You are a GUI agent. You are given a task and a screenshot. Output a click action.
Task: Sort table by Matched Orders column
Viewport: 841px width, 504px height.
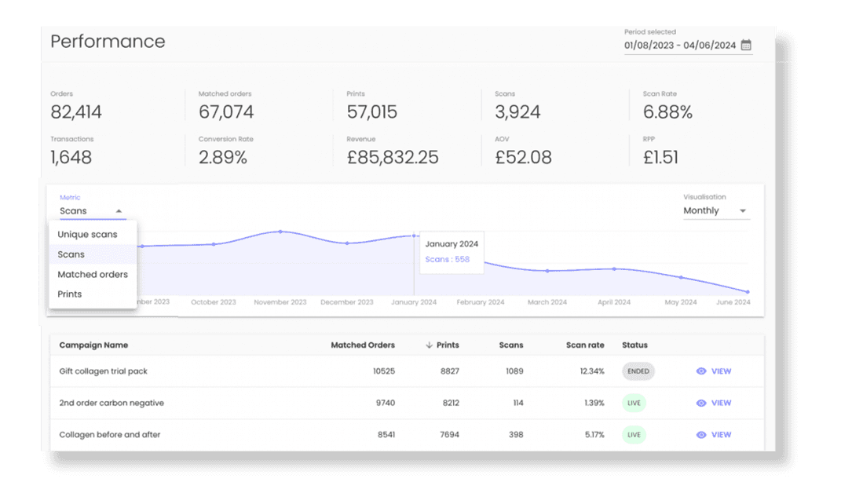(362, 345)
